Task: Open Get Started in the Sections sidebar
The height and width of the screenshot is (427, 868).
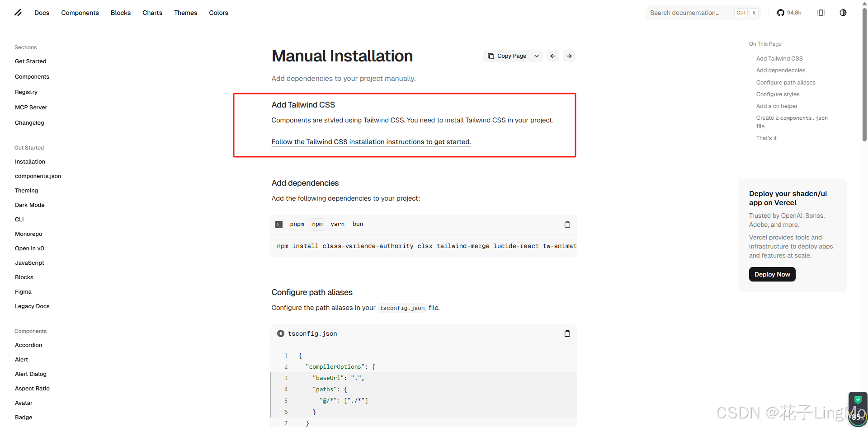Action: click(x=30, y=61)
